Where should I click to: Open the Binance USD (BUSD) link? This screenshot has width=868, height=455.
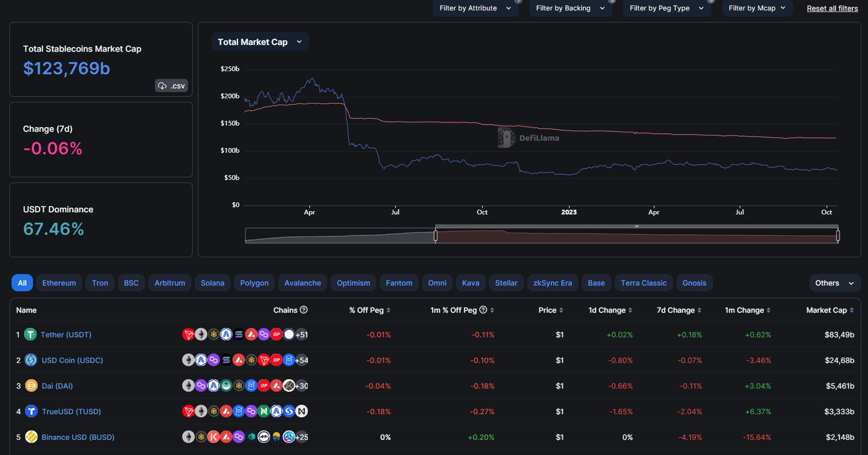[78, 437]
